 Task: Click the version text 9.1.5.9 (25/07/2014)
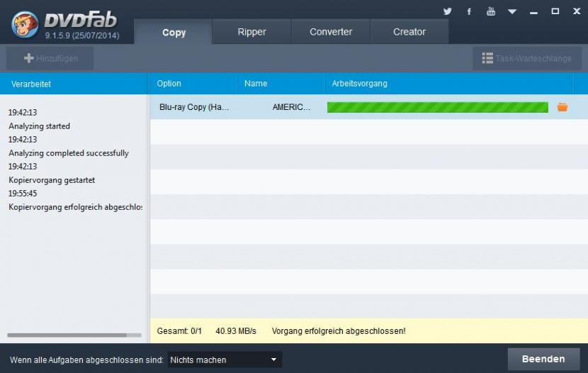click(x=82, y=35)
